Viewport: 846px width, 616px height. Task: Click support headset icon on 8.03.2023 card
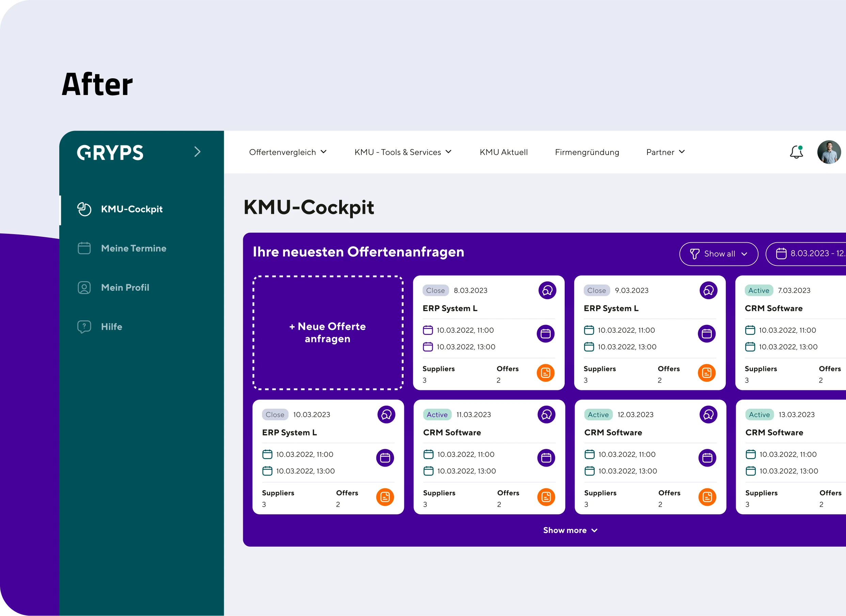[547, 291]
